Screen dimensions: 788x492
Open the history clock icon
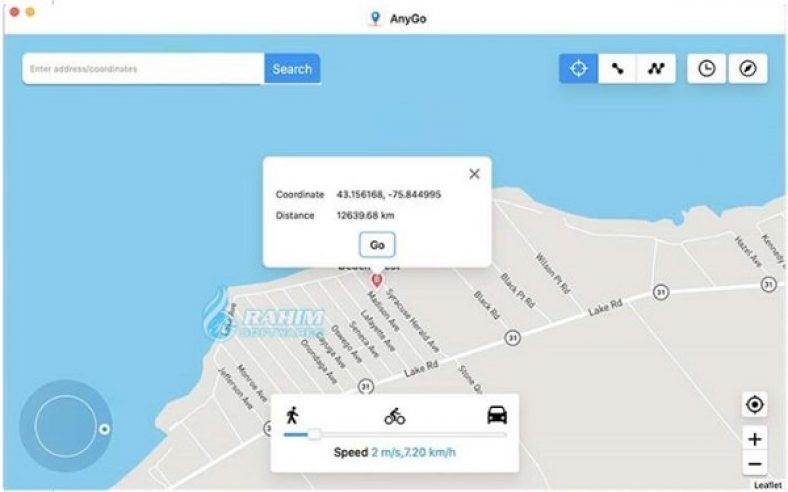tap(707, 68)
